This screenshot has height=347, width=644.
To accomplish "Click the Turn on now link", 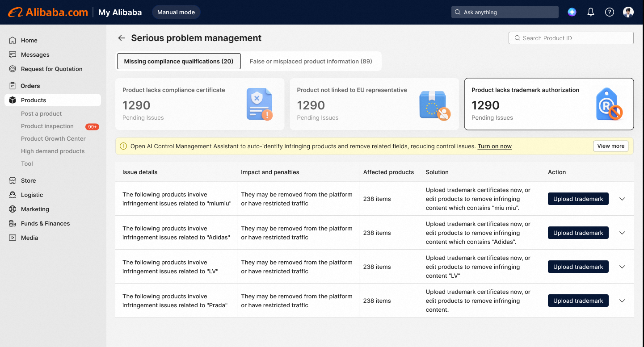I will (495, 146).
